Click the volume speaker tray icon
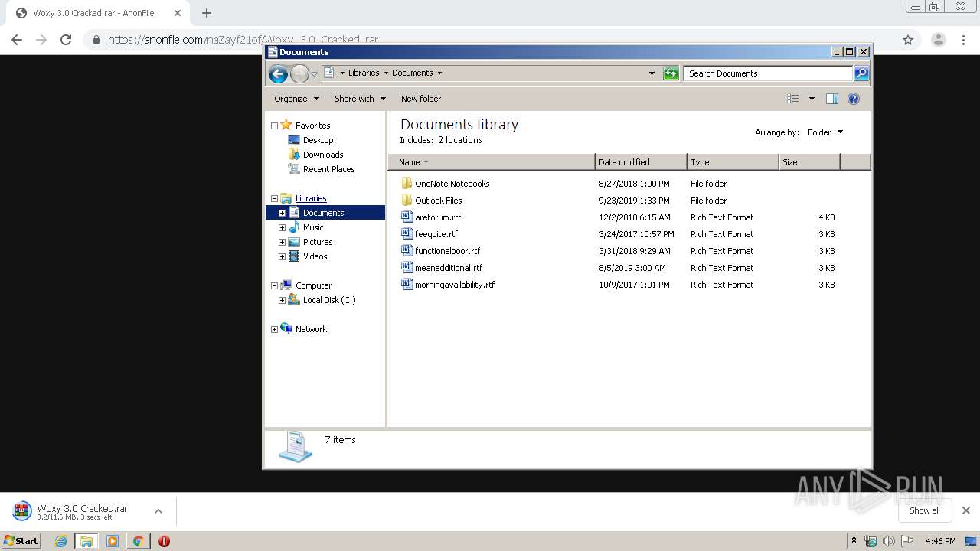Viewport: 980px width, 551px height. 888,541
